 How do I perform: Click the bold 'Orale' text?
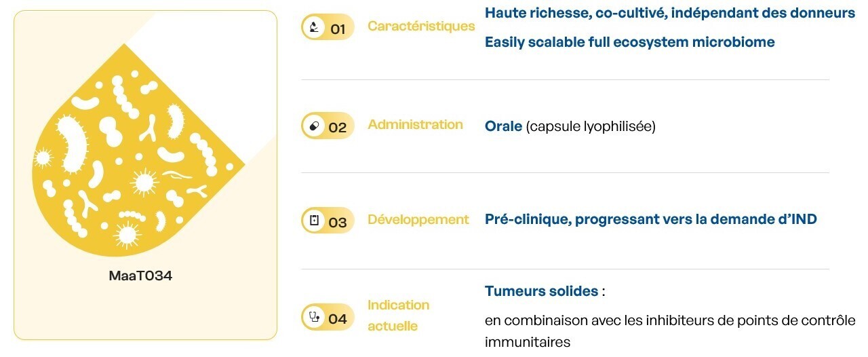(503, 126)
